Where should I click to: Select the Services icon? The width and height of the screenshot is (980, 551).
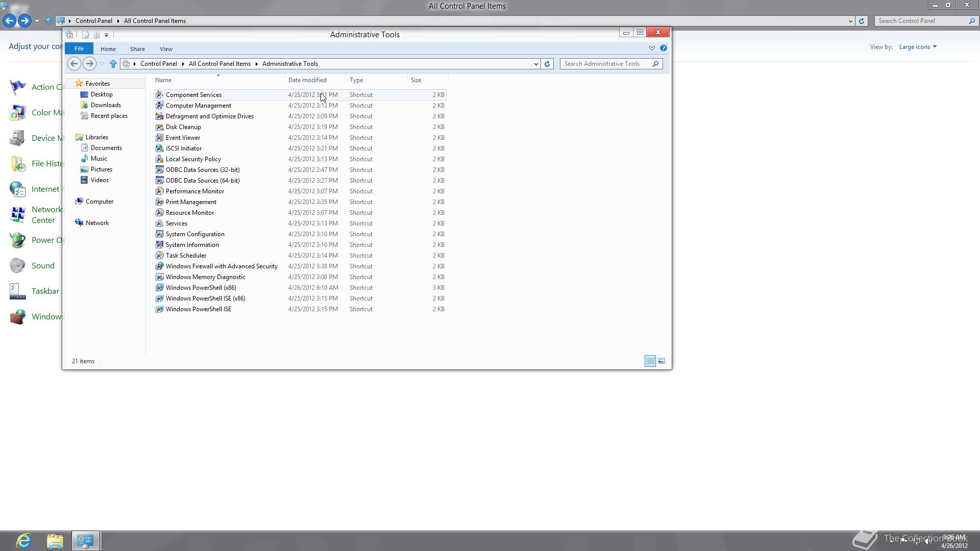(159, 223)
